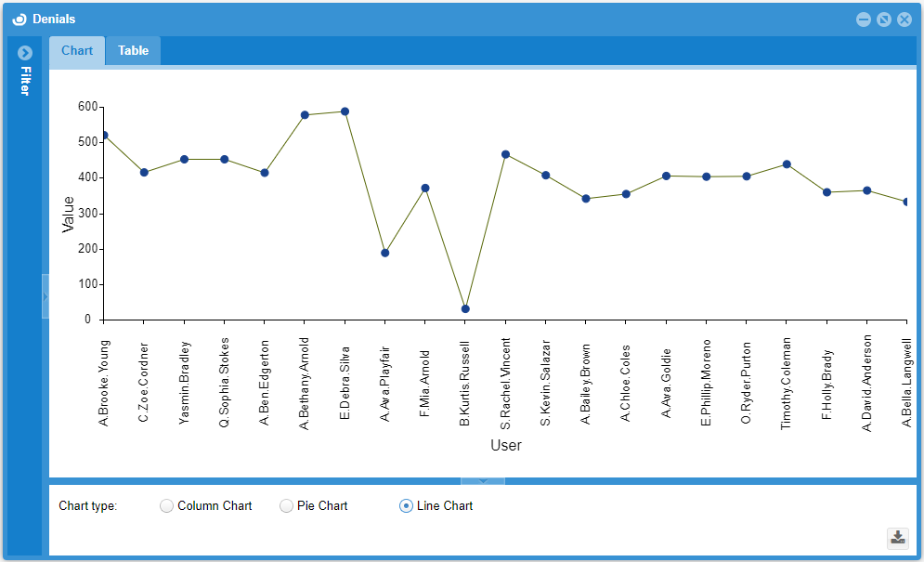Image resolution: width=924 pixels, height=562 pixels.
Task: Click the S.Rachel.Vincent data point
Action: point(505,154)
